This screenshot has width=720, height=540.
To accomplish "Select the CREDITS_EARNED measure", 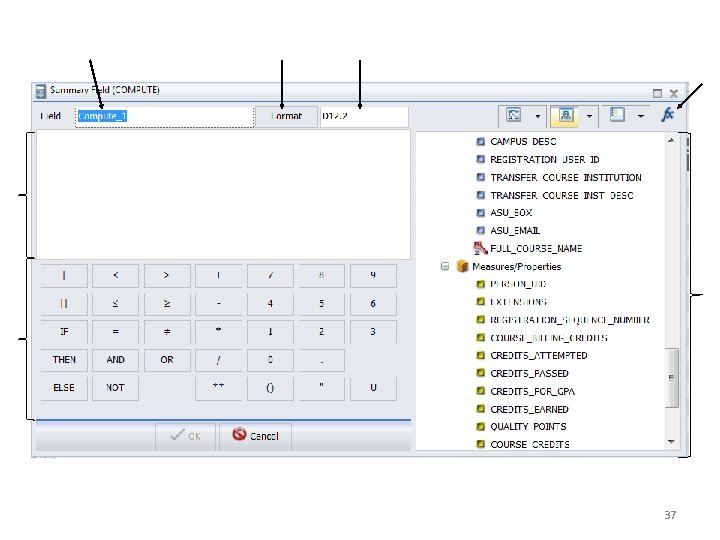I will (x=529, y=409).
